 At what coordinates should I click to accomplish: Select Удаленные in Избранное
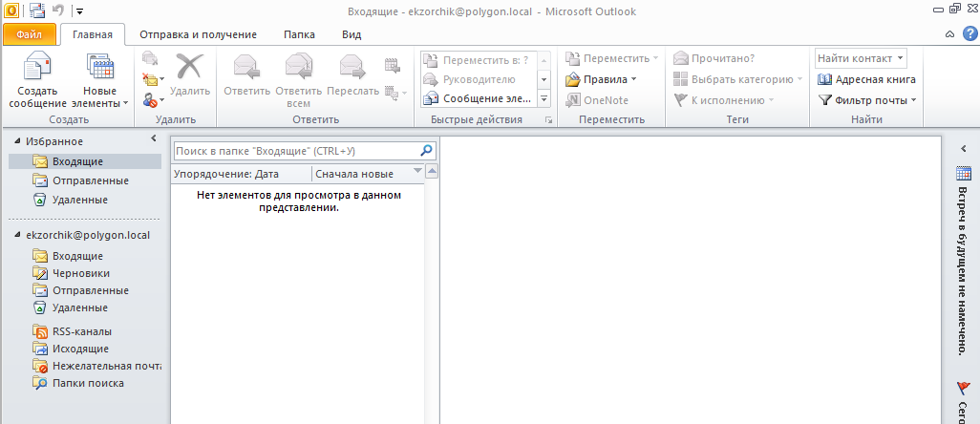[85, 201]
